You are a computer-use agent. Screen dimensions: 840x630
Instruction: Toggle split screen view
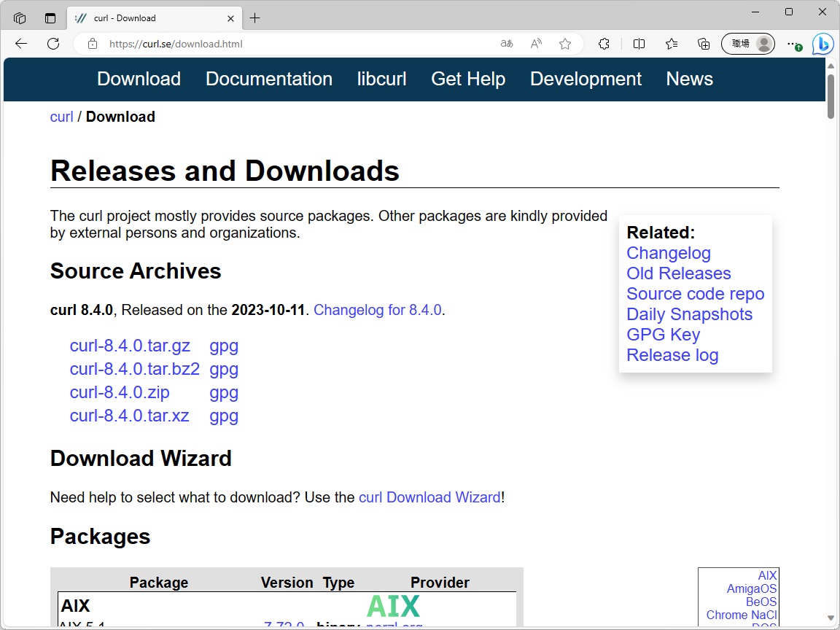coord(639,44)
